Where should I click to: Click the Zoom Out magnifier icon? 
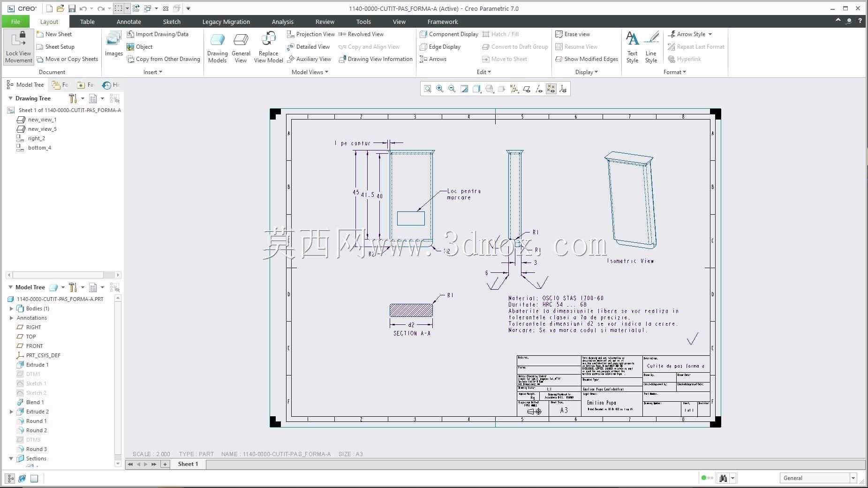[x=452, y=89]
